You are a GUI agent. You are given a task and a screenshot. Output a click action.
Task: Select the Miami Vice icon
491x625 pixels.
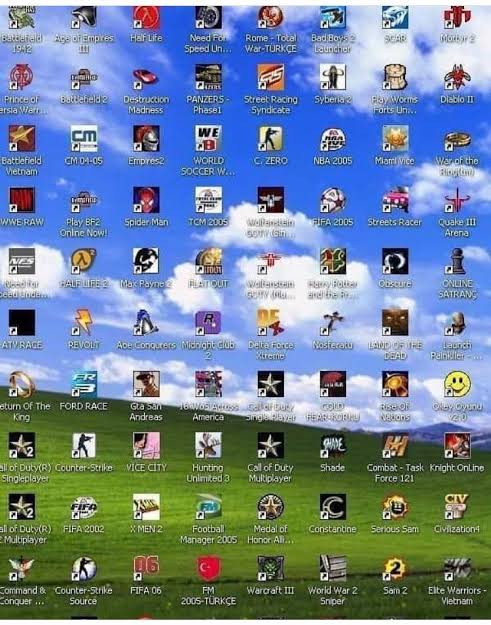(x=395, y=139)
